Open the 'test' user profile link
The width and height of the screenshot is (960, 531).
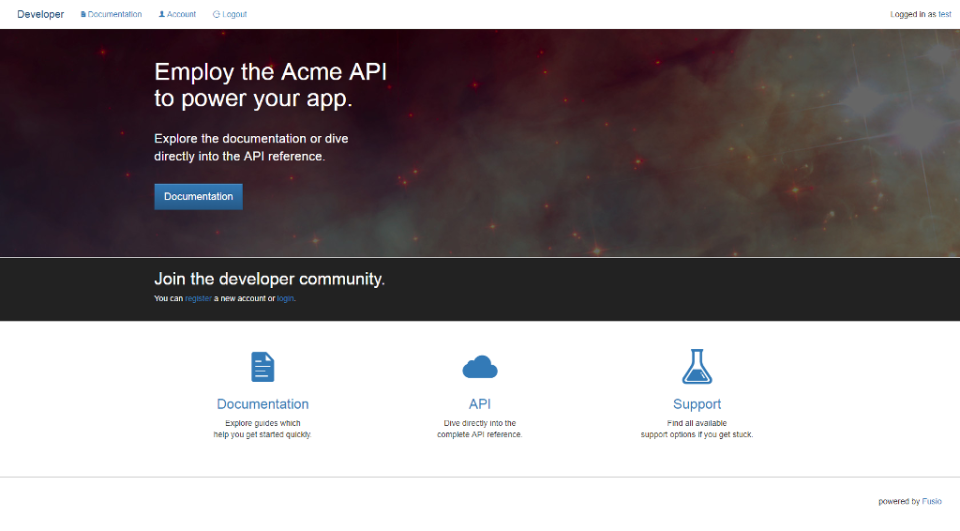tap(944, 15)
